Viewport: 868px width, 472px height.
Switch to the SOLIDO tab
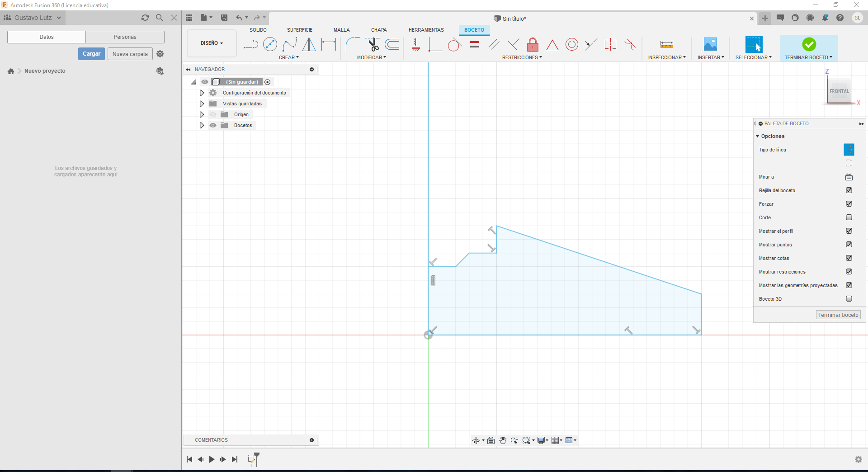258,30
